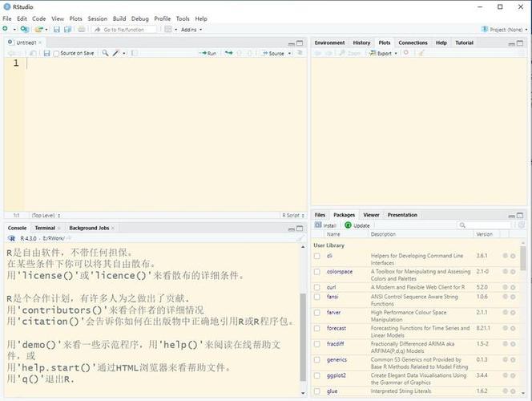Click the green Update packages icon

click(x=348, y=225)
